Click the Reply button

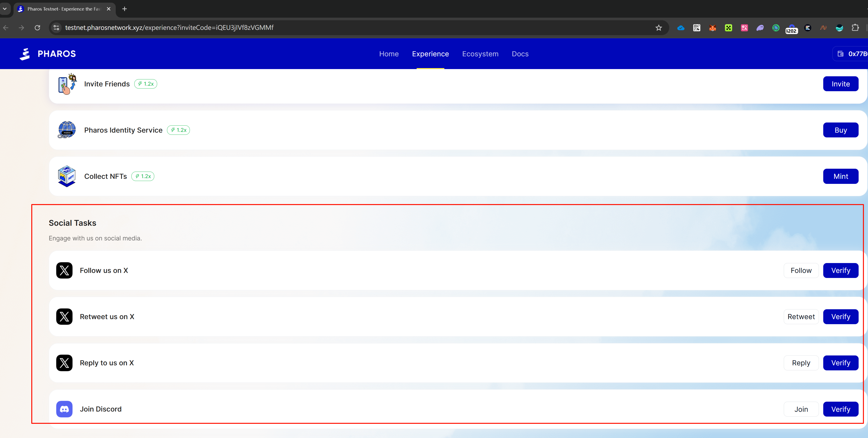(801, 362)
